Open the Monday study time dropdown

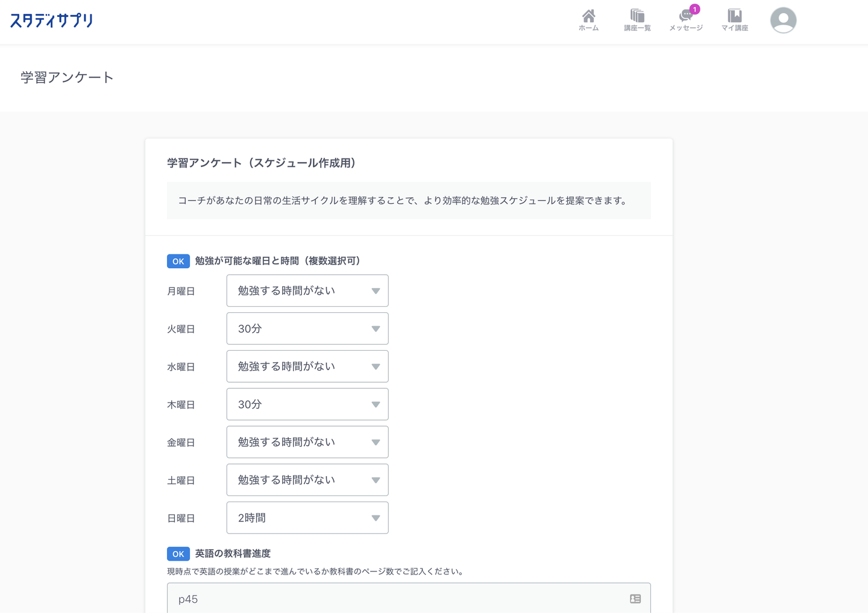pos(307,291)
